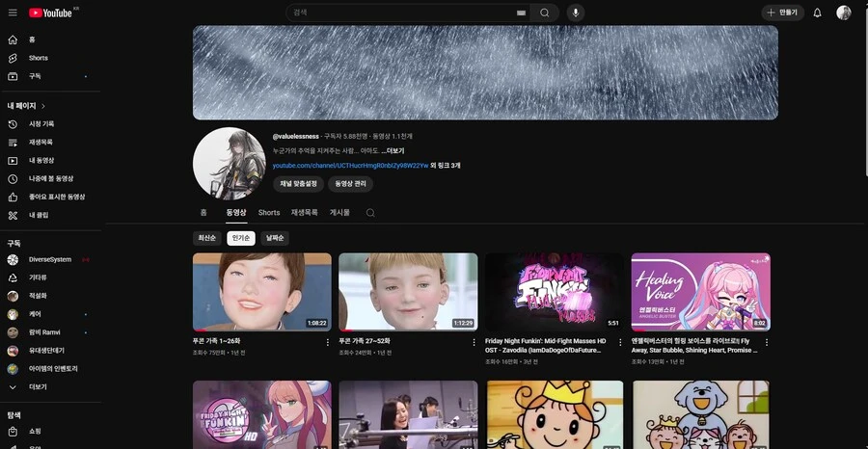Sort videos by 인기순
The width and height of the screenshot is (868, 449).
[x=241, y=238]
